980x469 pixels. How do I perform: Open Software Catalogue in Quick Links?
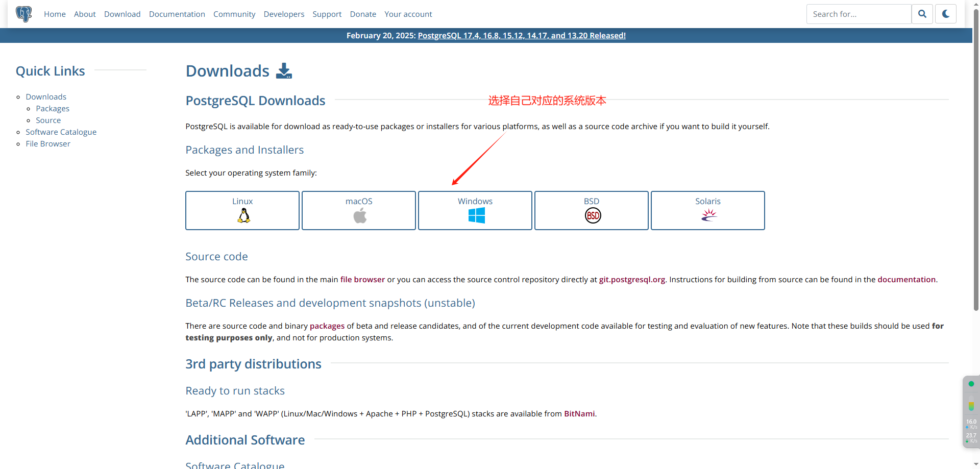[61, 132]
